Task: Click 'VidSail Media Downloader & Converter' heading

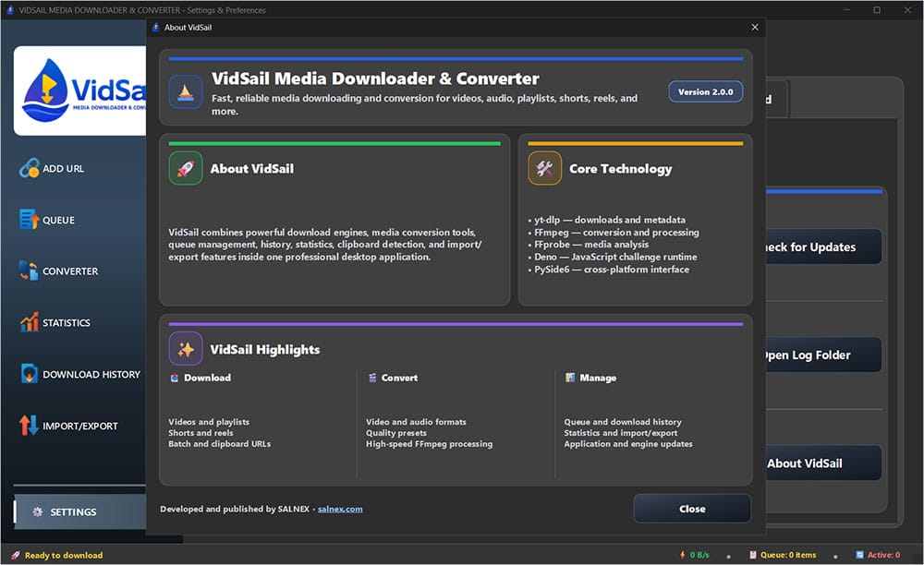Action: tap(375, 78)
